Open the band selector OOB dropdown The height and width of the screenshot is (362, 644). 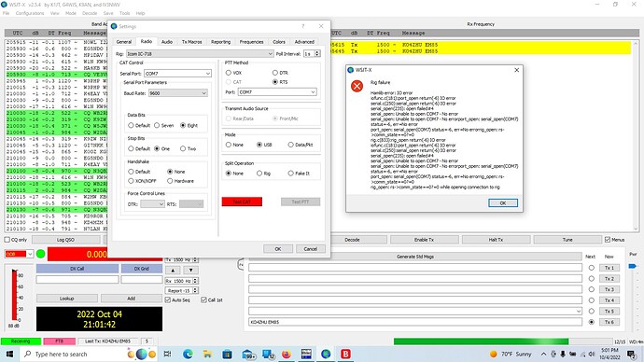[x=19, y=254]
